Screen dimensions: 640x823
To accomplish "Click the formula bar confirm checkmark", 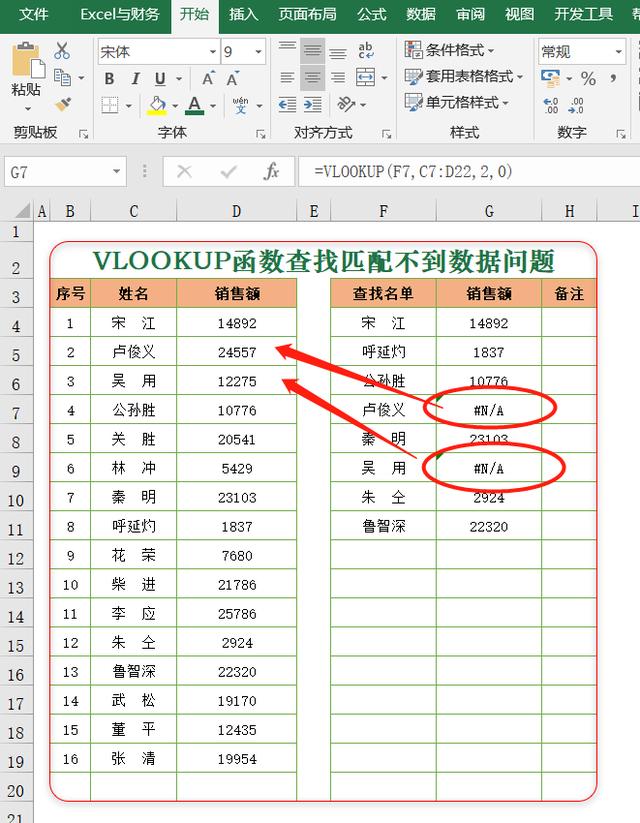I will coord(228,172).
